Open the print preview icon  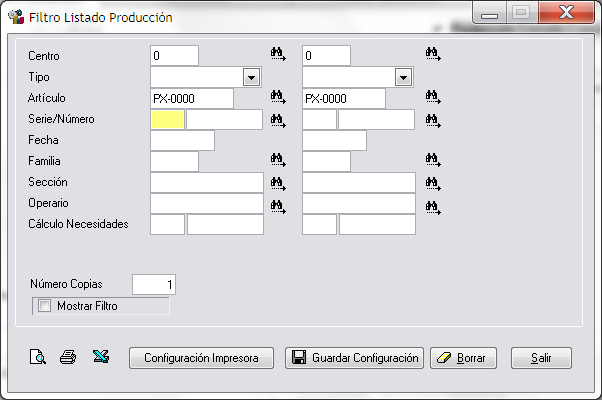coord(38,357)
